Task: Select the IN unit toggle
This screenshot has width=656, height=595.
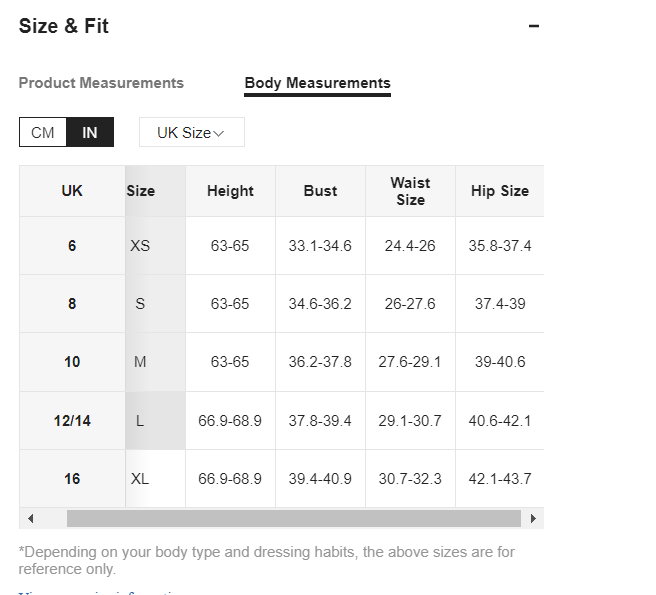Action: point(90,133)
